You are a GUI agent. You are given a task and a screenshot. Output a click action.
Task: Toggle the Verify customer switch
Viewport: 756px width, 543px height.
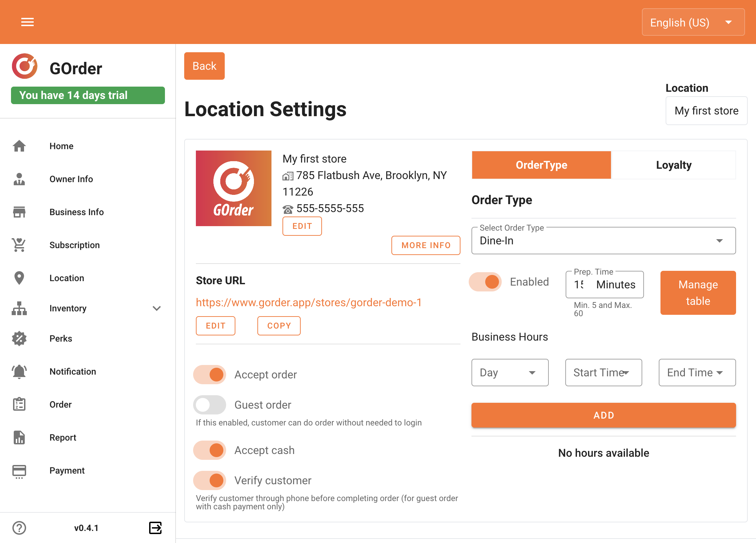click(x=210, y=480)
